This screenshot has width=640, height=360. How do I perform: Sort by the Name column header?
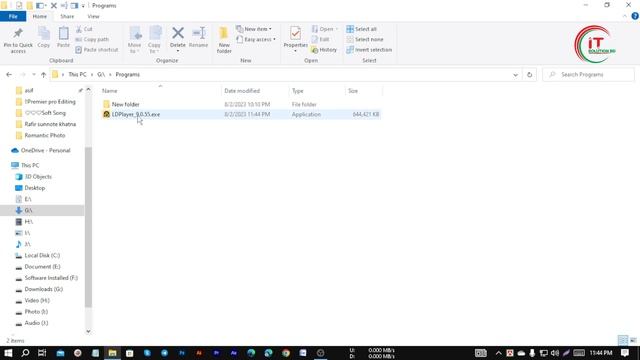[x=160, y=91]
